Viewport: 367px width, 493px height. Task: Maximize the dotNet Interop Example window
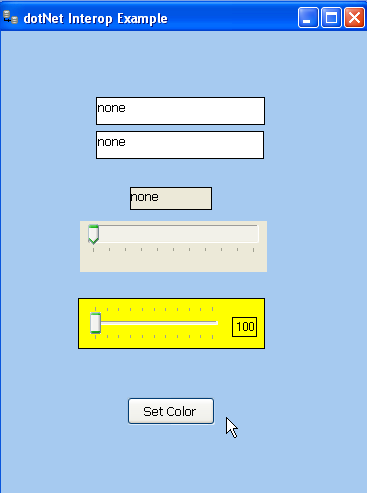pos(331,18)
